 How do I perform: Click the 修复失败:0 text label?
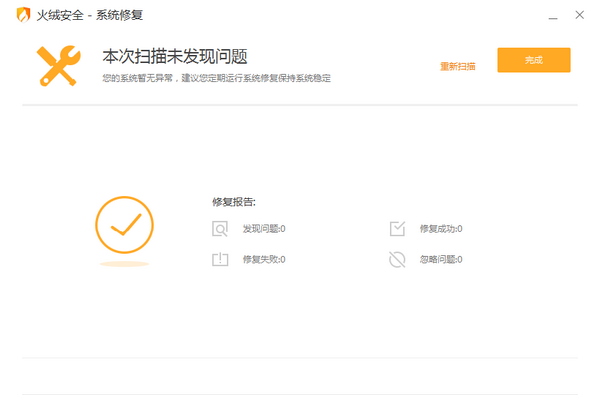264,260
